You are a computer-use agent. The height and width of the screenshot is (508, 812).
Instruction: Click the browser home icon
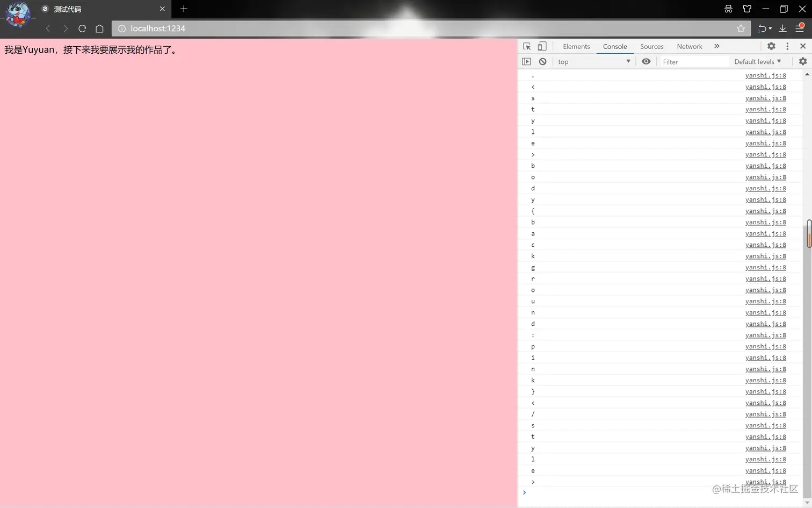coord(99,28)
